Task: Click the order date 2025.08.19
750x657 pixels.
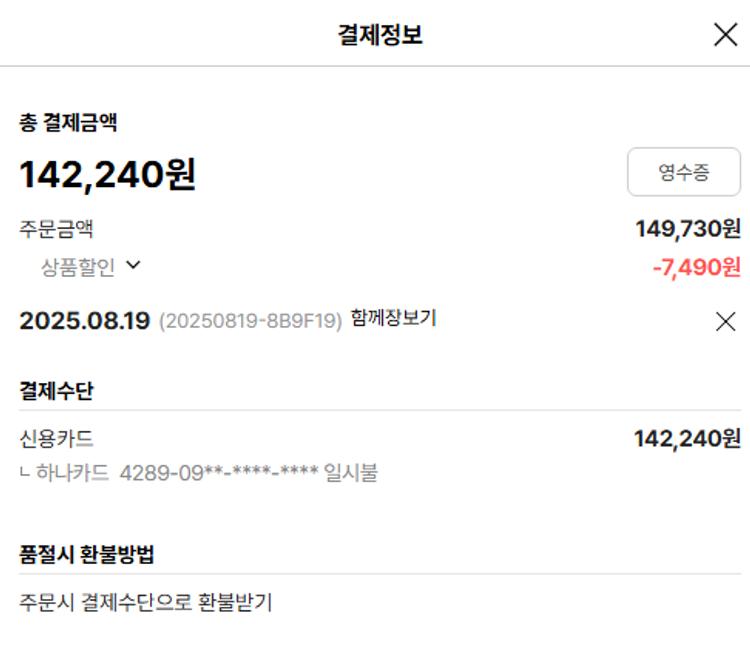Action: pos(85,321)
